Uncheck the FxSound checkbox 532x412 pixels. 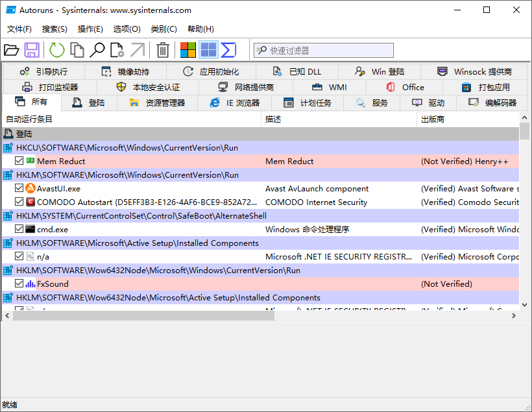click(x=19, y=284)
